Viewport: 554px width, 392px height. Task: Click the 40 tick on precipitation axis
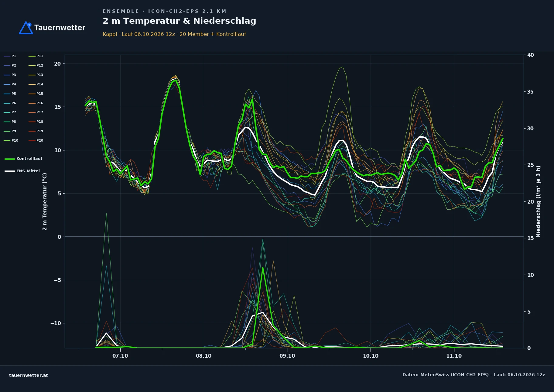[x=531, y=55]
